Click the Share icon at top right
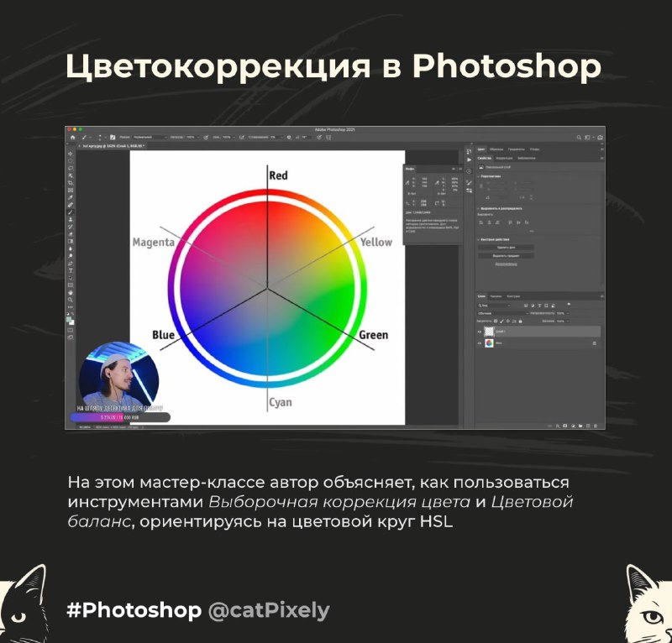This screenshot has width=672, height=643. 600,138
